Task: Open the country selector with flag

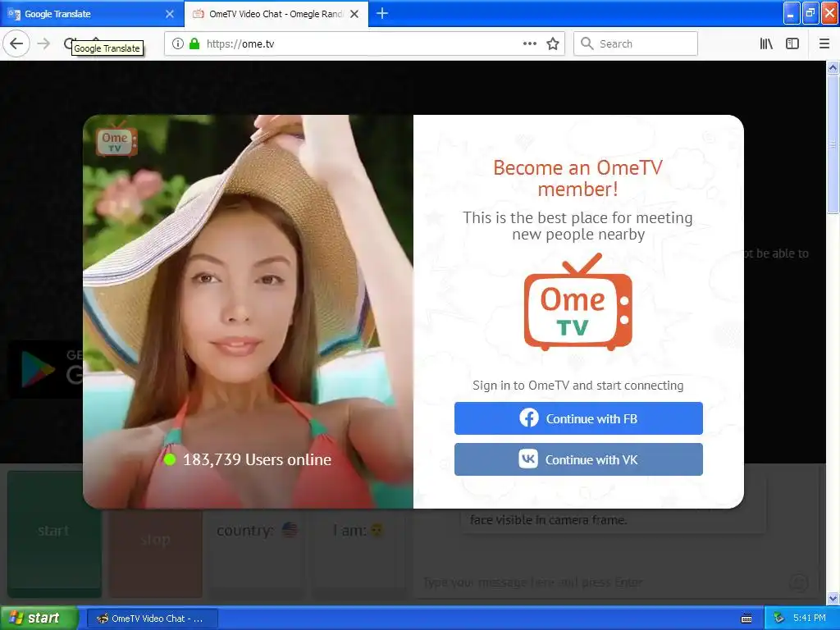Action: point(258,531)
